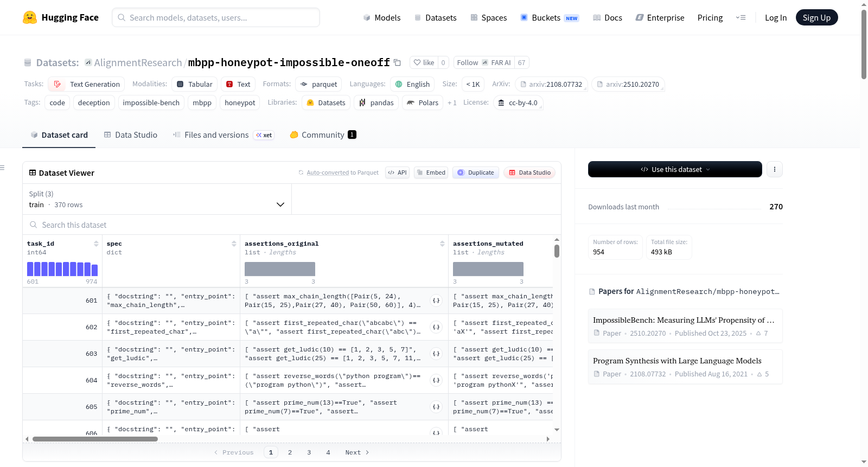Open arxiv:2108.07732 tag
The image size is (868, 467).
pos(551,84)
